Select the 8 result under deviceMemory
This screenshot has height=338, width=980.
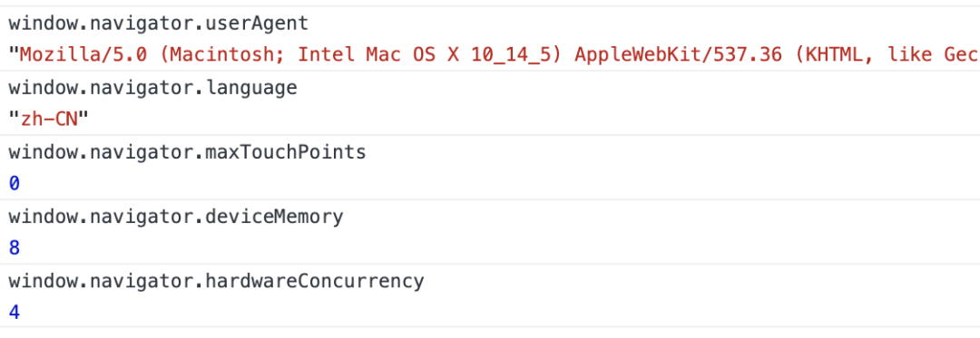15,249
